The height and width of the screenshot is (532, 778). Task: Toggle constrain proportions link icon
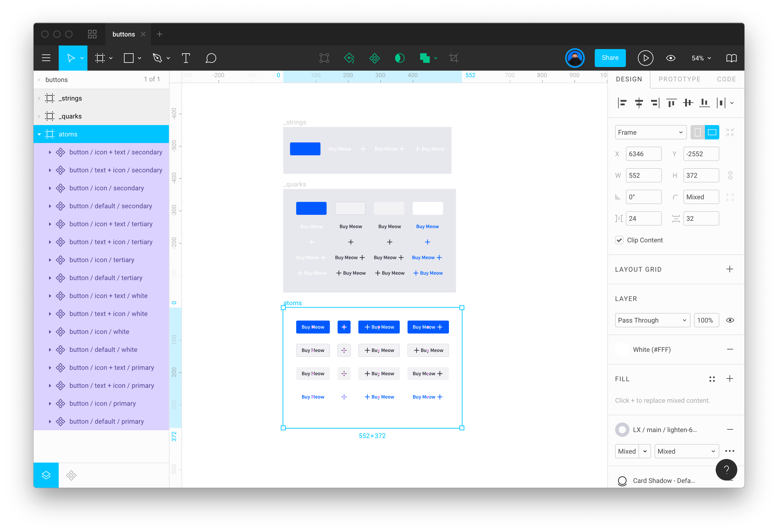pos(730,175)
